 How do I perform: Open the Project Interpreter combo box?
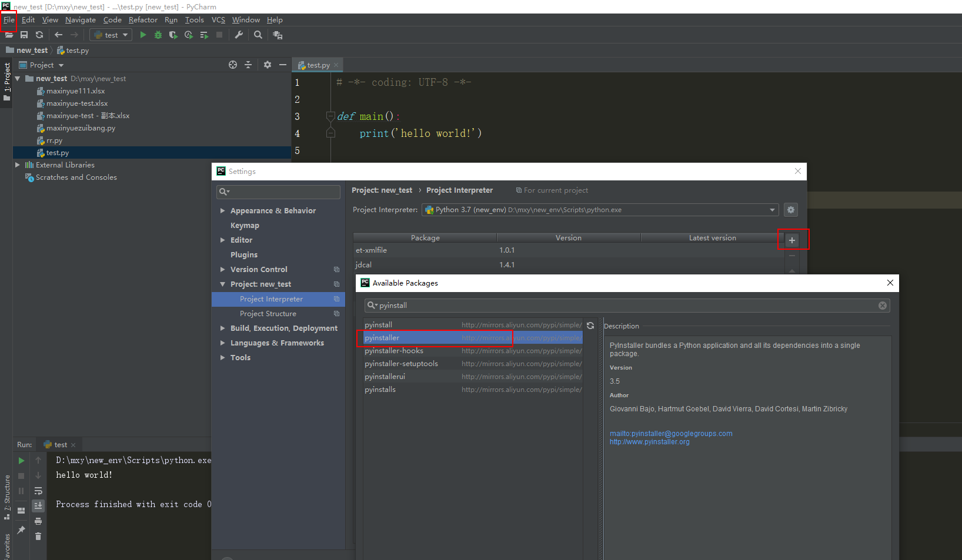(600, 210)
